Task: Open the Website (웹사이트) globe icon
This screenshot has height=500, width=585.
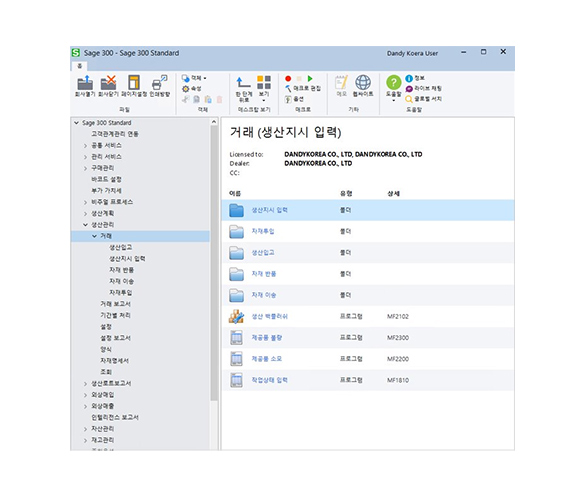Action: (x=363, y=82)
